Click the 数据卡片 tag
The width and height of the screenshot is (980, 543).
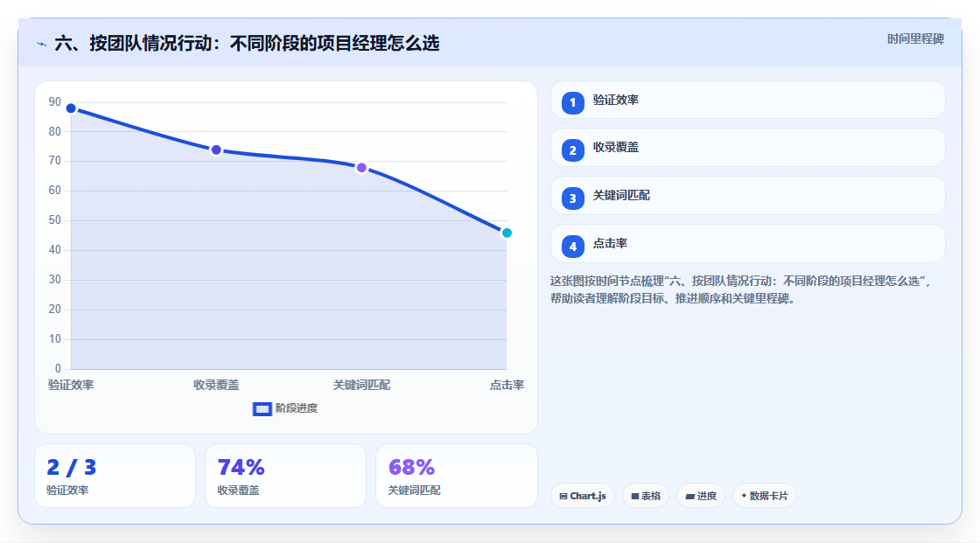(765, 496)
